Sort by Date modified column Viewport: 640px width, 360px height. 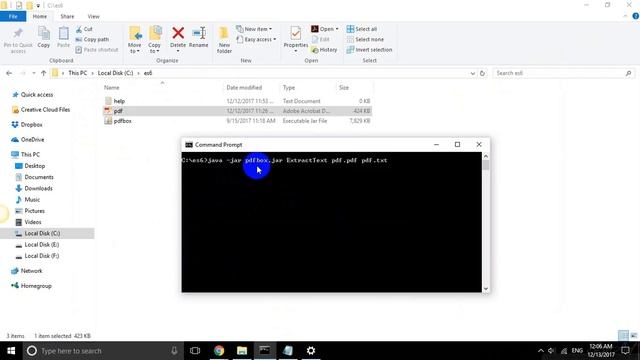pos(244,87)
